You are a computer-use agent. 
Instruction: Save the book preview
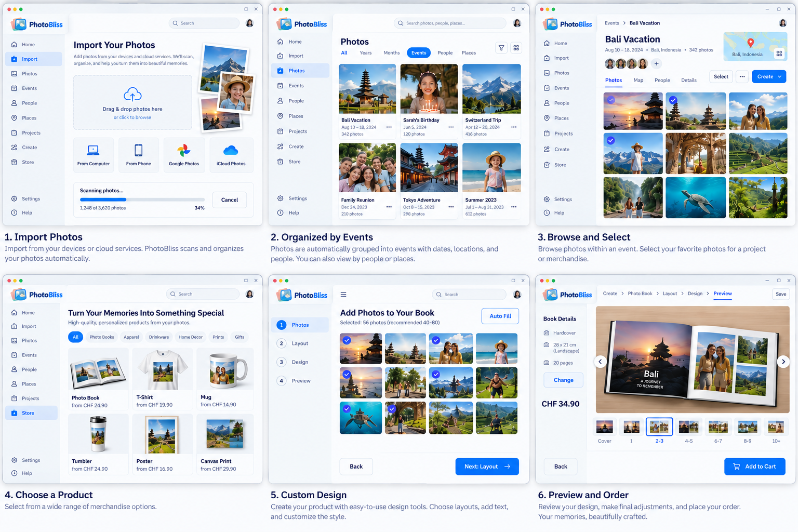tap(781, 294)
